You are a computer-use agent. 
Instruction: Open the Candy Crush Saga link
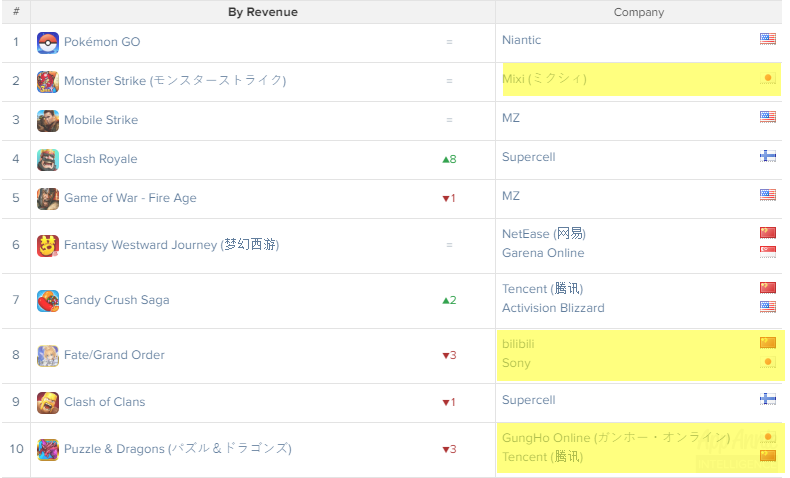pyautogui.click(x=116, y=300)
